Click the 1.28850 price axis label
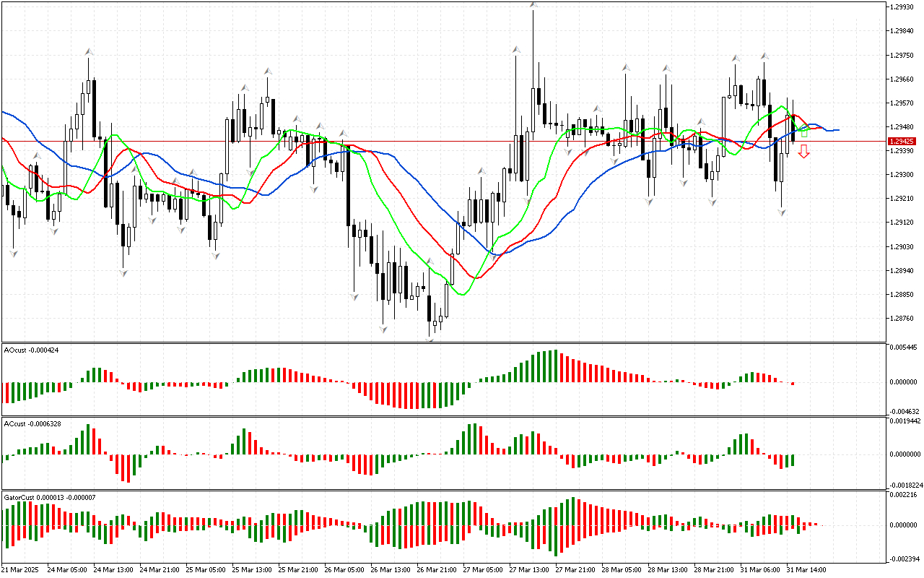 (902, 294)
